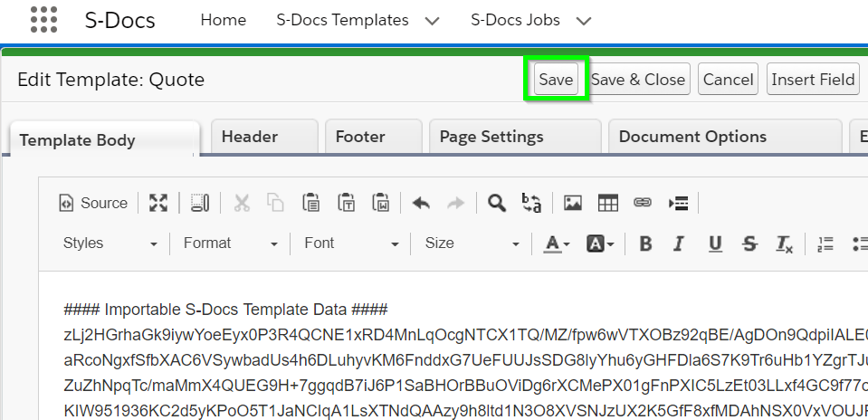Image resolution: width=868 pixels, height=420 pixels.
Task: Click the Link chain icon
Action: 642,203
